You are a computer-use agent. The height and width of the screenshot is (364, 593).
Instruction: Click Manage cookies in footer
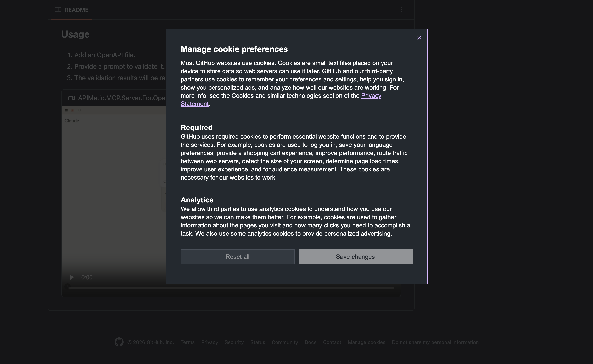coord(366,342)
